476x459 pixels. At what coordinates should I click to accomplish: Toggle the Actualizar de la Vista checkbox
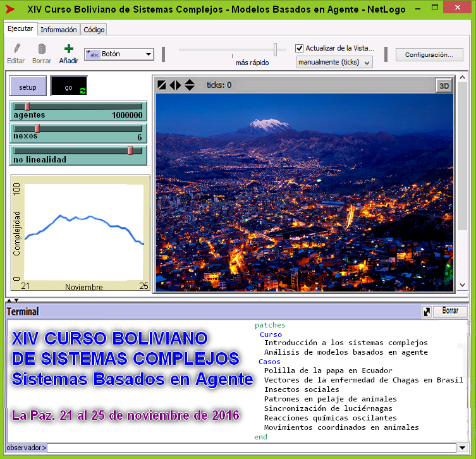[x=300, y=48]
